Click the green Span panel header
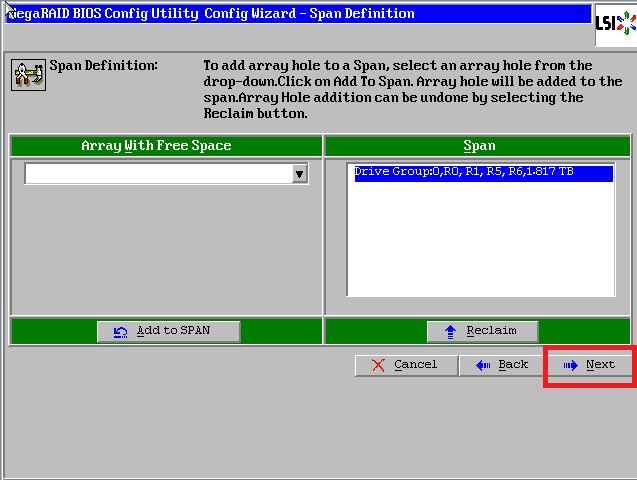 [479, 146]
